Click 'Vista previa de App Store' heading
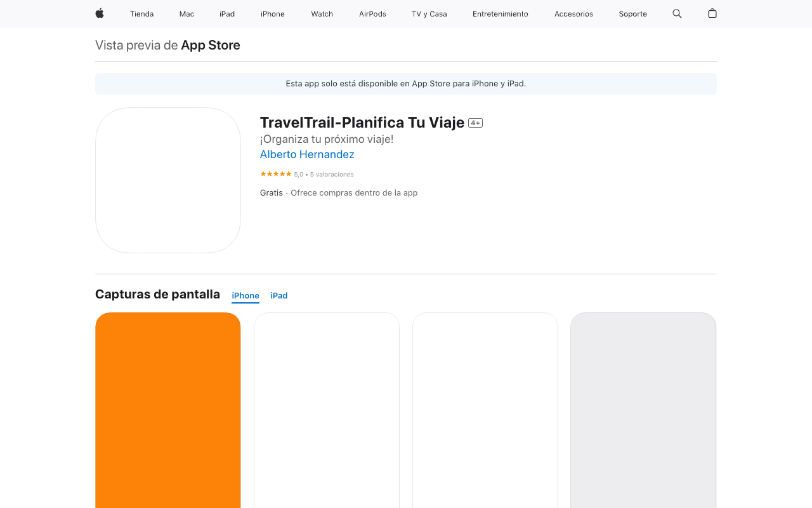 [167, 45]
